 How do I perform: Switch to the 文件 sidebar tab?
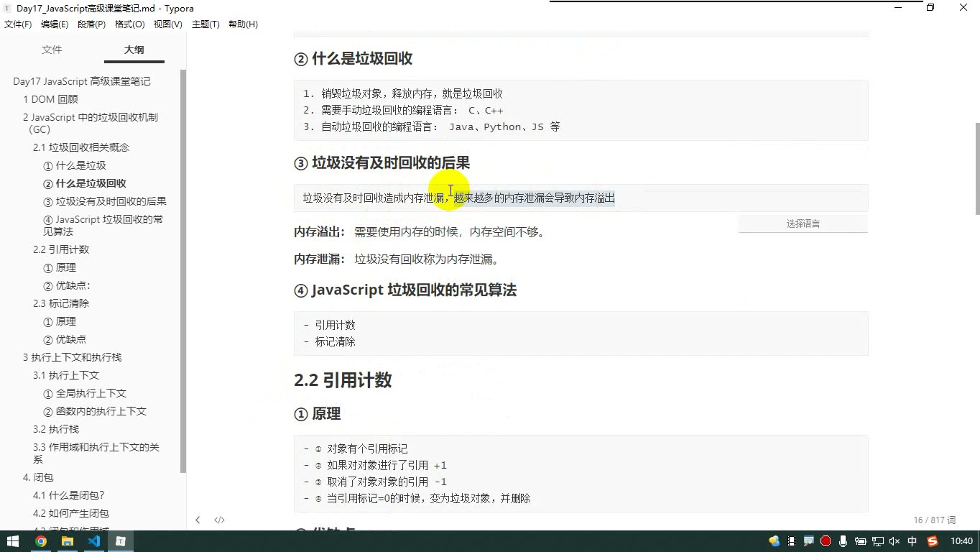(52, 50)
